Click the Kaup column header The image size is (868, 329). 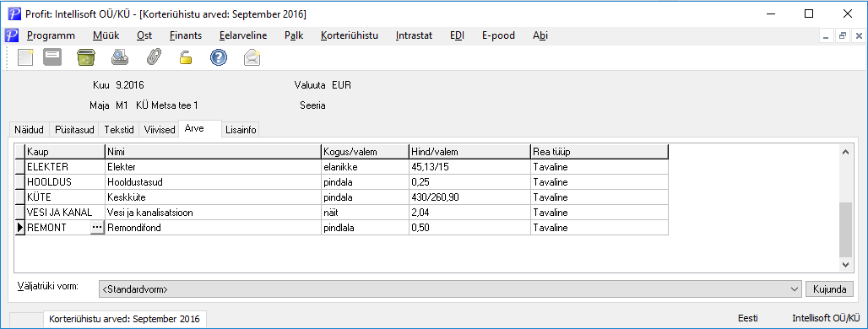click(x=65, y=151)
